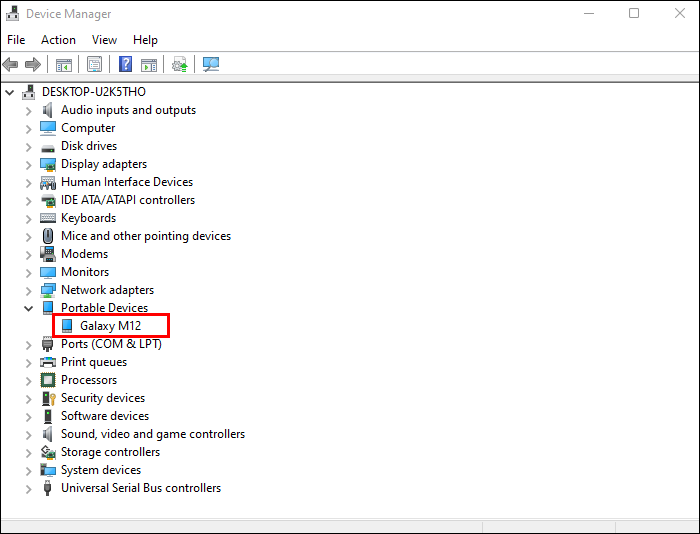Click the Update device driver toolbar icon
This screenshot has width=700, height=534.
[x=179, y=65]
